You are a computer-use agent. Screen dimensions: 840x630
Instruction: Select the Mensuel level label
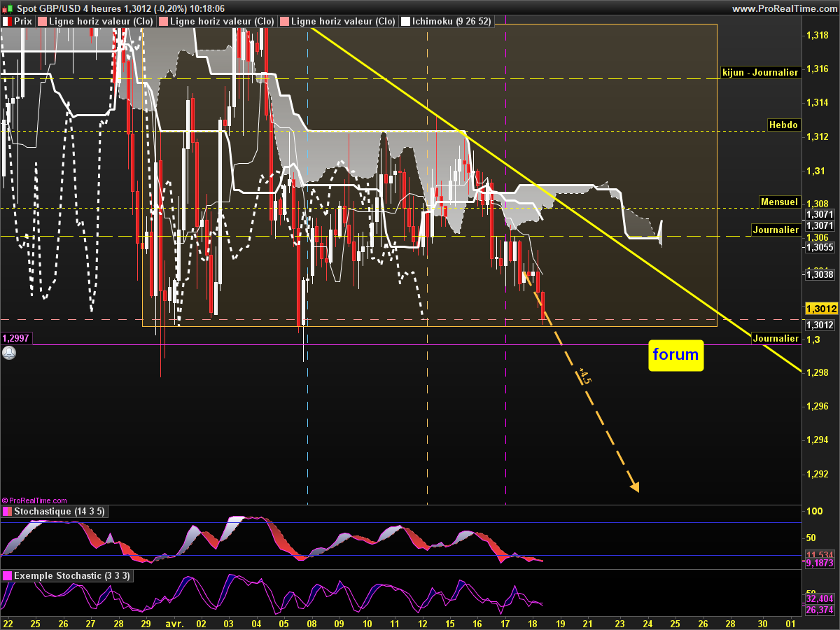click(779, 202)
